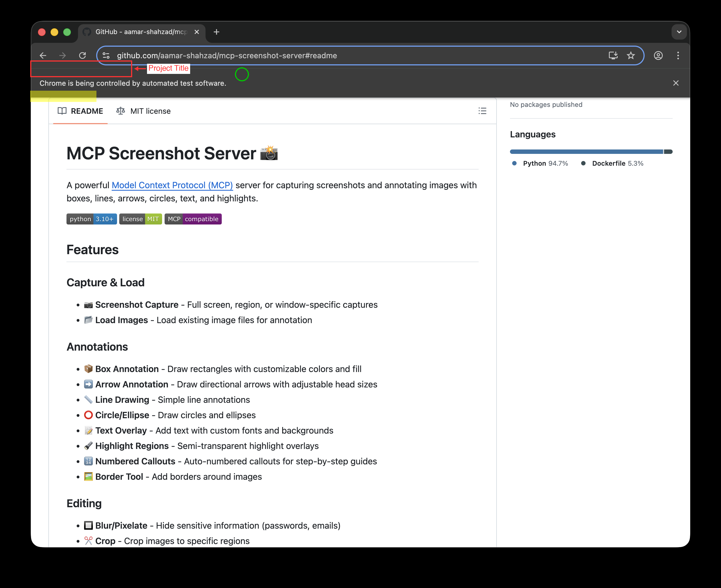Click the Languages percentage bar
The height and width of the screenshot is (588, 721).
(x=590, y=152)
